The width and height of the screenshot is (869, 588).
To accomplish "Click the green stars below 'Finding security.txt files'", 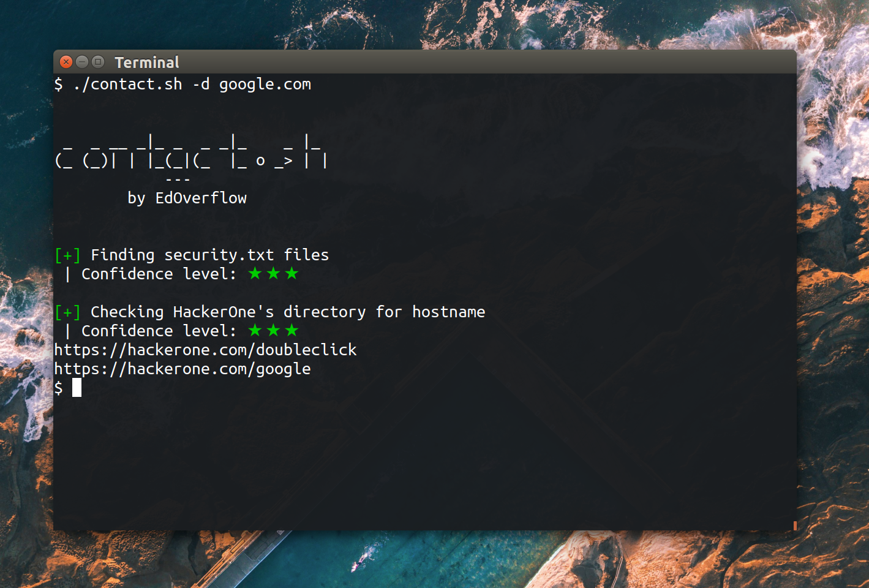I will click(273, 274).
